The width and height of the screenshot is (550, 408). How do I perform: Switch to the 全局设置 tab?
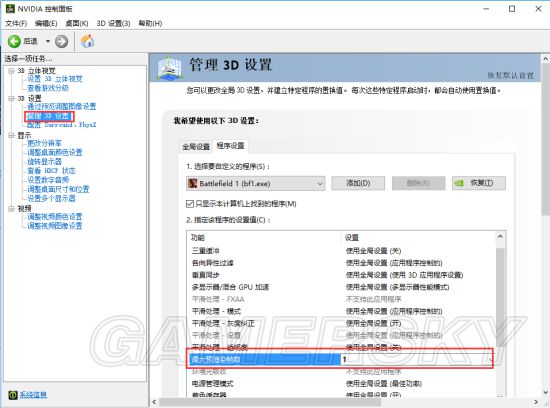[196, 147]
